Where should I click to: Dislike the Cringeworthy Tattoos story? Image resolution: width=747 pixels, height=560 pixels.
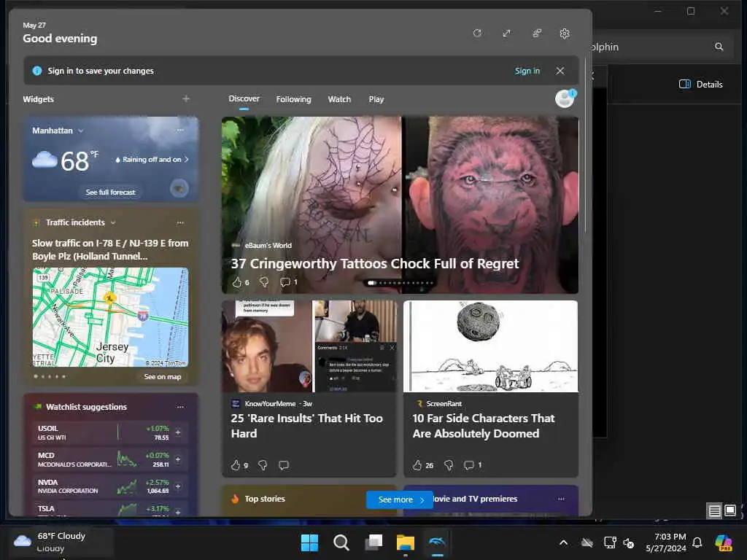point(264,282)
